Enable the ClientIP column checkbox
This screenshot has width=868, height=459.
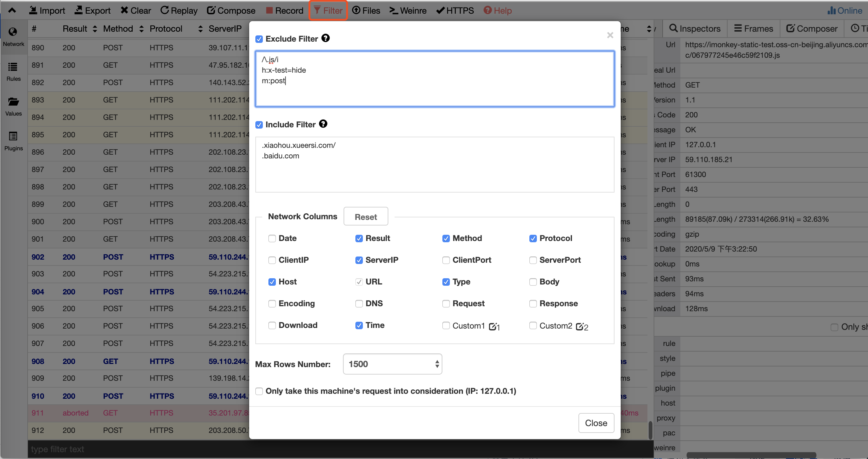(272, 260)
